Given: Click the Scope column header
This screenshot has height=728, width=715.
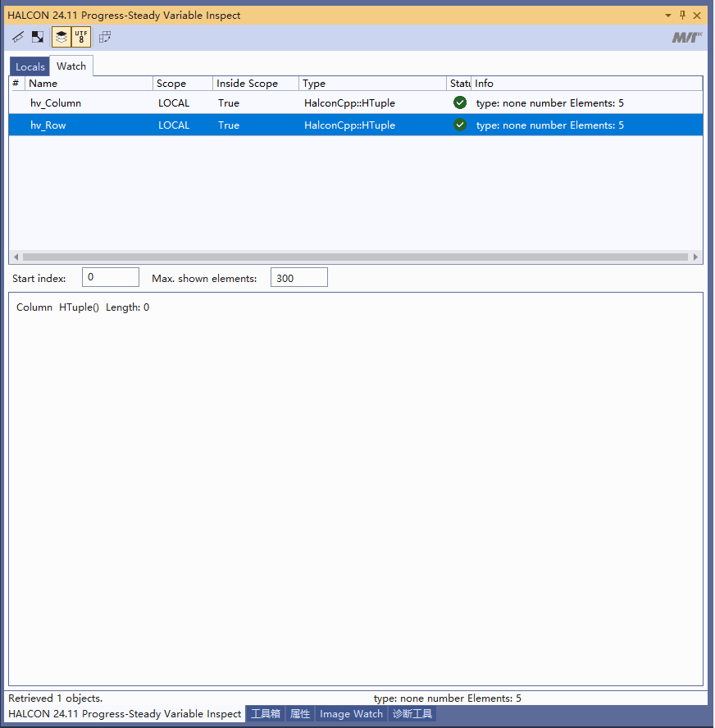Looking at the screenshot, I should click(183, 84).
